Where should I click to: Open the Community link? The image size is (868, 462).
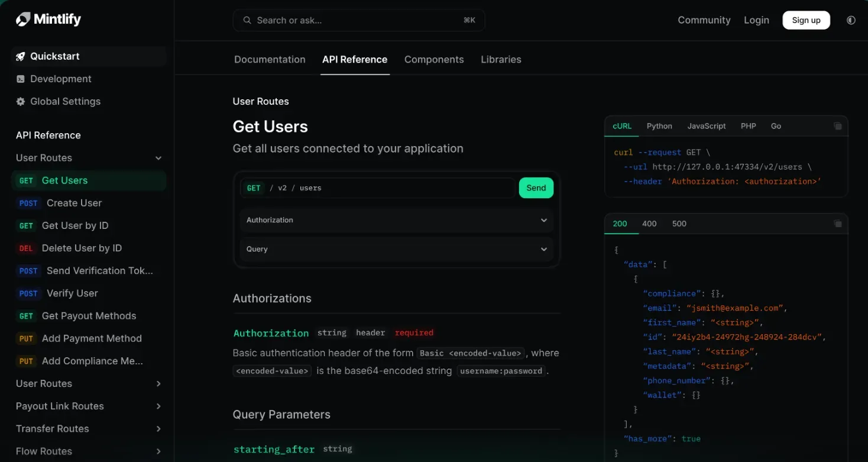pos(704,20)
